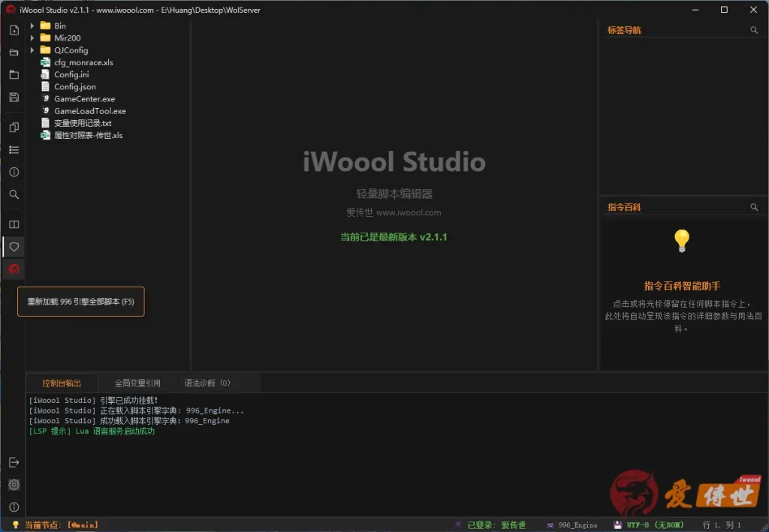Image resolution: width=769 pixels, height=532 pixels.
Task: Select cfg_monrace.xls in the file tree
Action: coord(83,62)
